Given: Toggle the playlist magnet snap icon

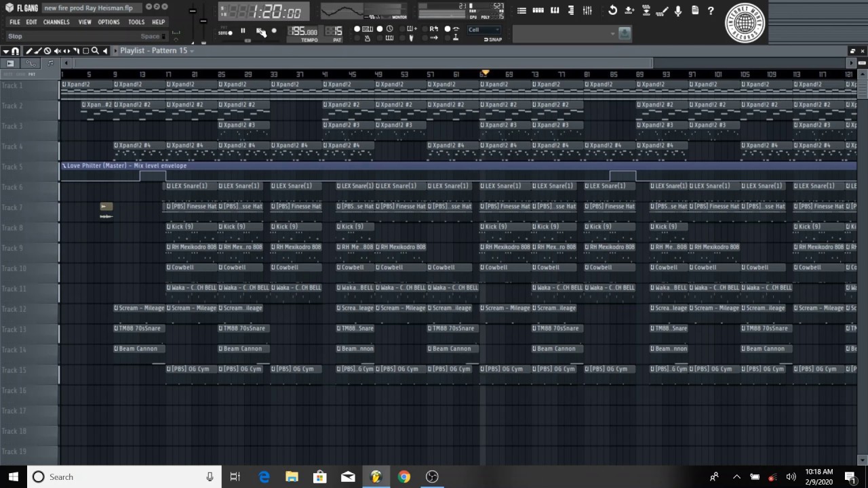Looking at the screenshot, I should click(16, 51).
